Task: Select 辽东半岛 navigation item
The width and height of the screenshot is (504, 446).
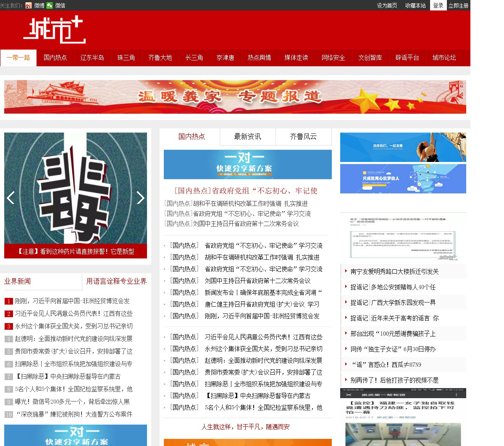Action: [x=92, y=58]
